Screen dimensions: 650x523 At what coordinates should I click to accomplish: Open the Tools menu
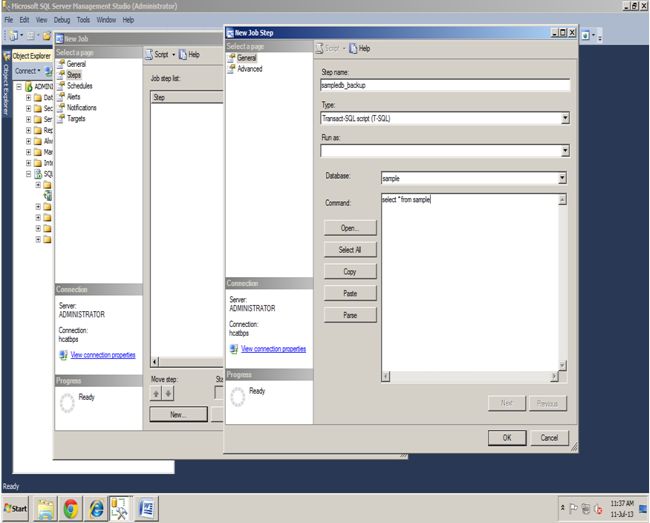pyautogui.click(x=83, y=20)
